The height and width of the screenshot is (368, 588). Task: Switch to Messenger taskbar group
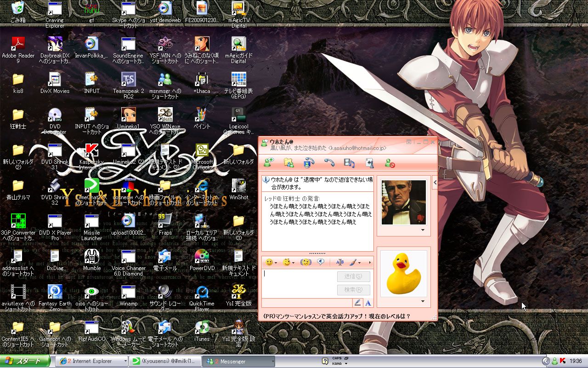pyautogui.click(x=238, y=361)
